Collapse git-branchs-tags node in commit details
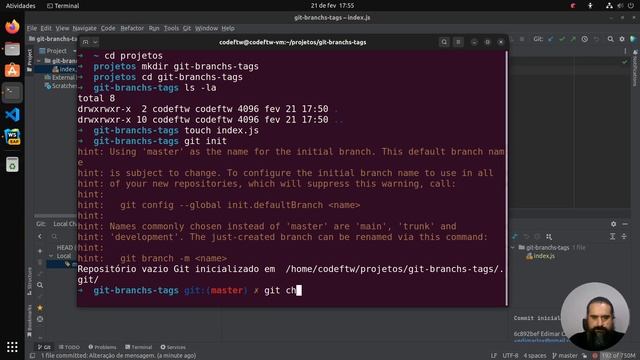640x360 pixels. pos(513,247)
